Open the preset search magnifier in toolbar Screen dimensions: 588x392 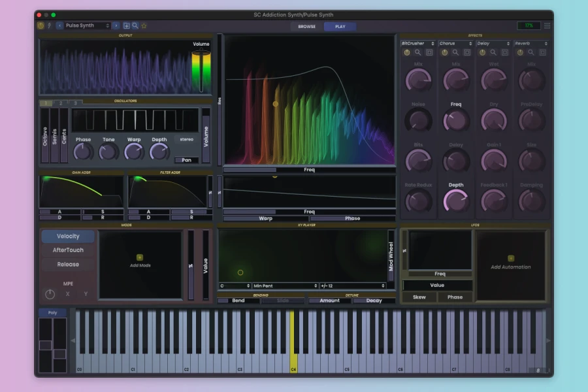tap(135, 26)
